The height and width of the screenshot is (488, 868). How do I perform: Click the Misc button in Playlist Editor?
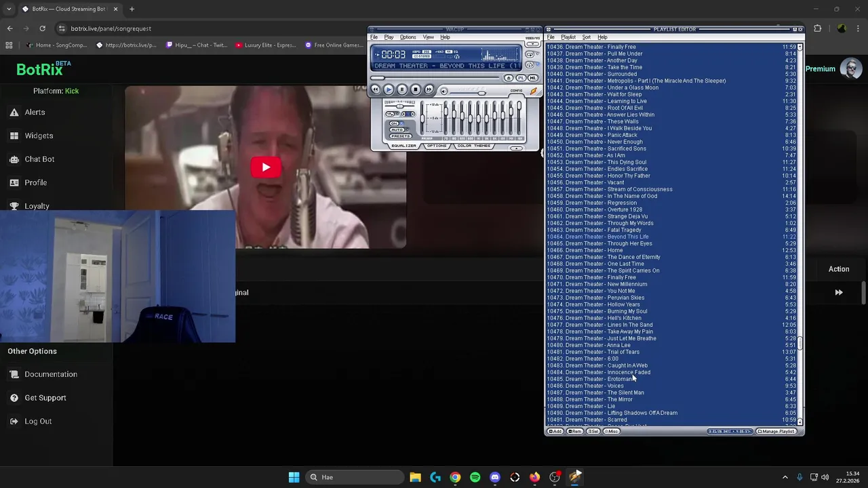click(612, 431)
